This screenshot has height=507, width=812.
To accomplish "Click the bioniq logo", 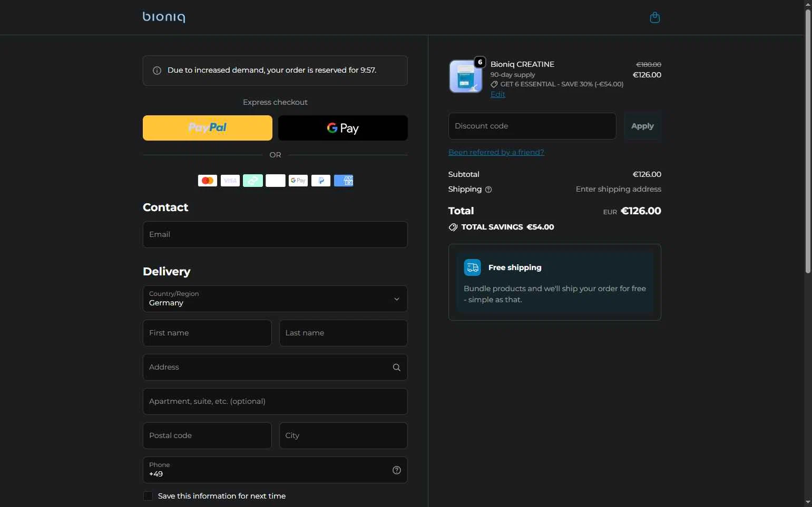I will tap(164, 17).
